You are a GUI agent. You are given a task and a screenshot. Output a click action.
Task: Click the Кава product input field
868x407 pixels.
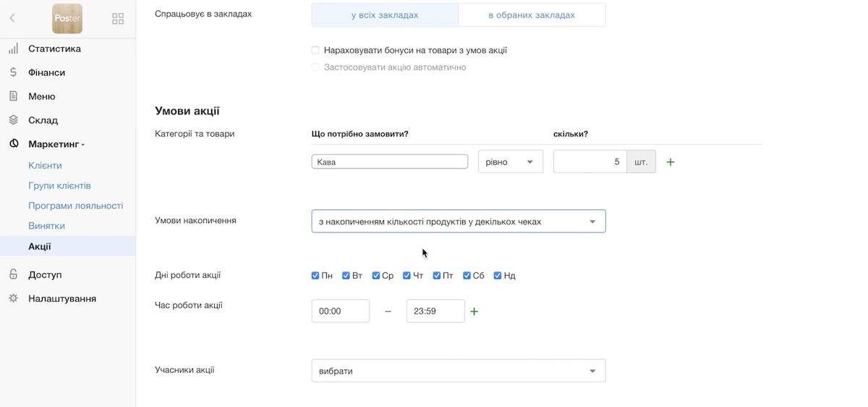pos(390,161)
